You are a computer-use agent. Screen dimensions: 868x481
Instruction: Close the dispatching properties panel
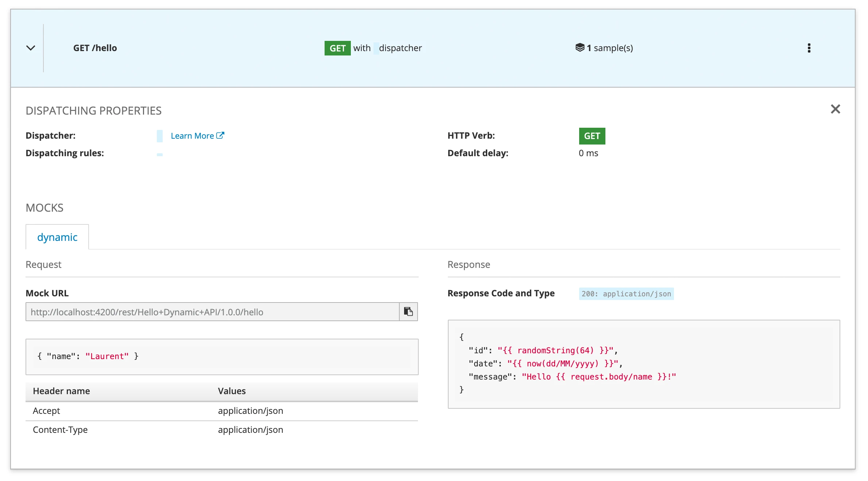pyautogui.click(x=835, y=109)
